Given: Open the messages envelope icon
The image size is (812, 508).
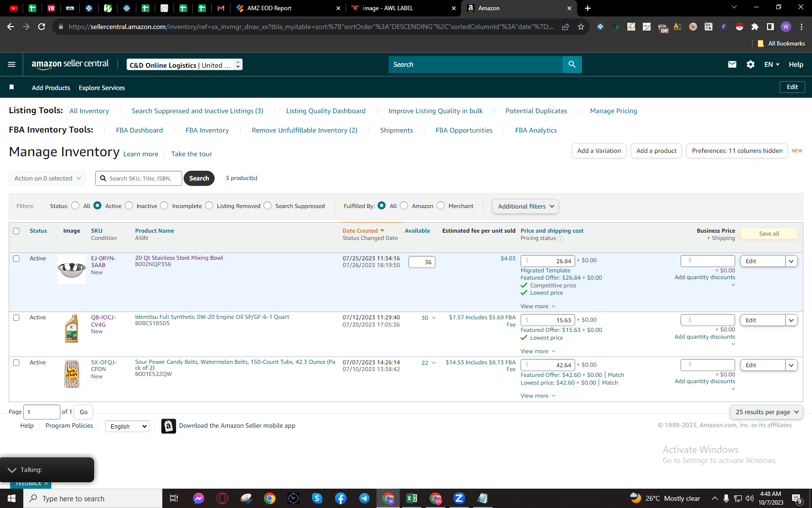Looking at the screenshot, I should [732, 64].
